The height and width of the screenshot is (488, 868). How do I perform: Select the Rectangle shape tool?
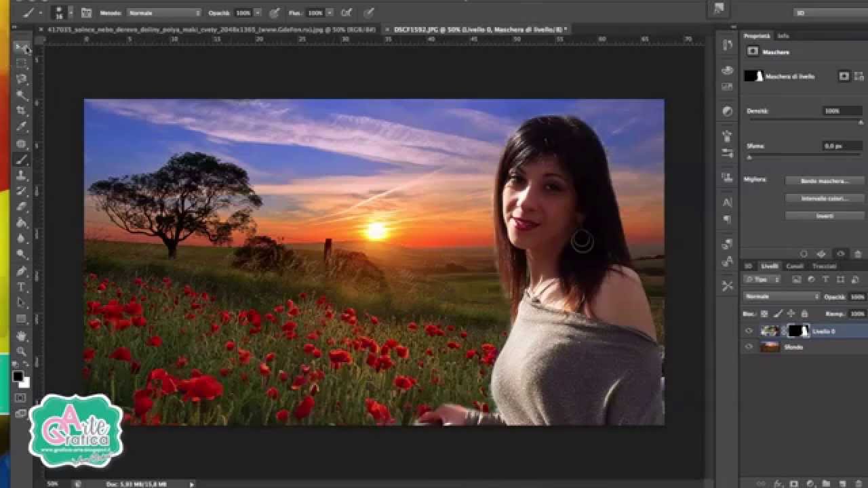[x=22, y=319]
